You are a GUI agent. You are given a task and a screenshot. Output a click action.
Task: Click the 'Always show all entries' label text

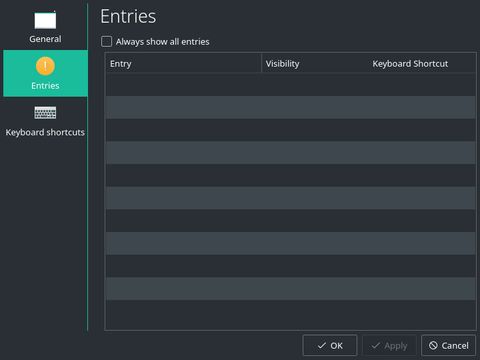coord(163,42)
